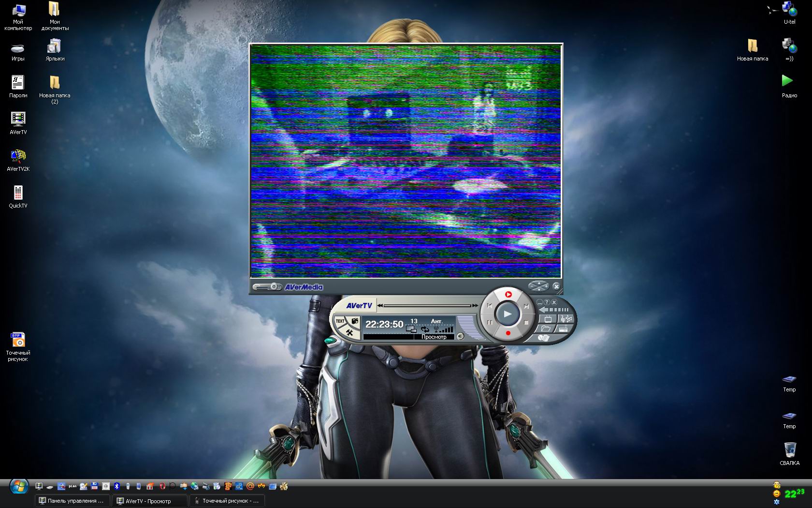Open Мои документы folder

55,16
